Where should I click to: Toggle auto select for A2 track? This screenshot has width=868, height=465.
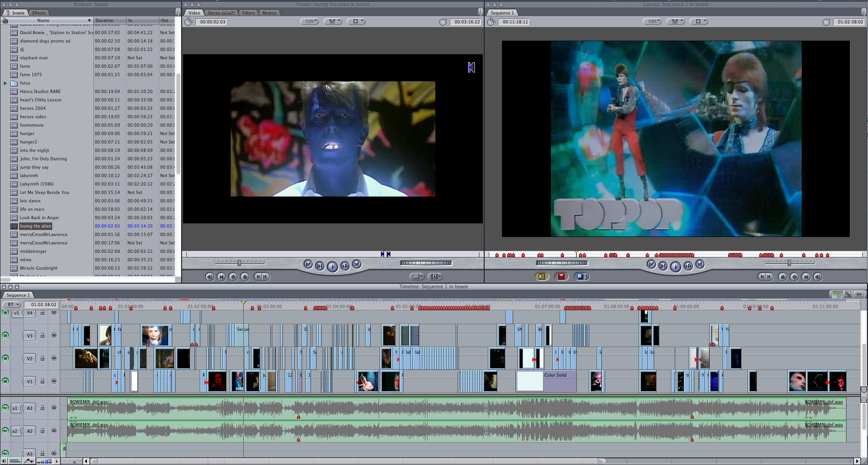tap(54, 431)
